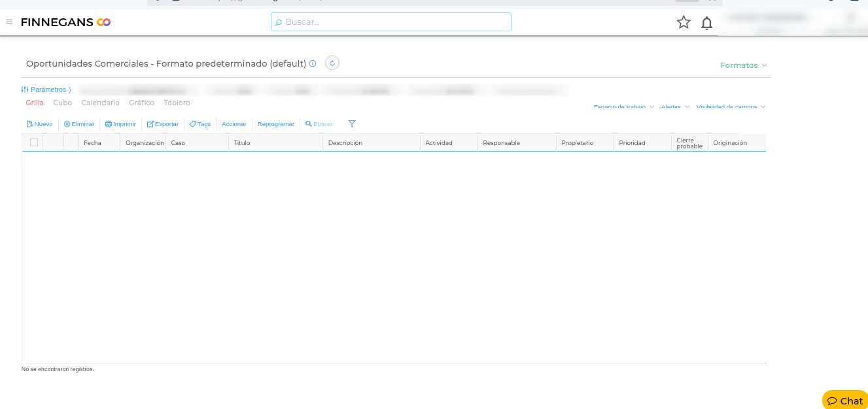Click the favorites star icon

tap(684, 22)
